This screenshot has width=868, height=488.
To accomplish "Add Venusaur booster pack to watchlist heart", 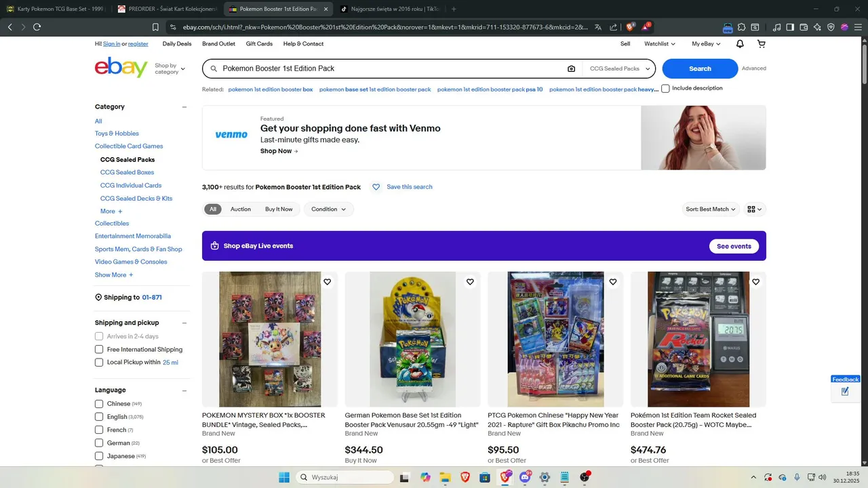I will pyautogui.click(x=470, y=282).
